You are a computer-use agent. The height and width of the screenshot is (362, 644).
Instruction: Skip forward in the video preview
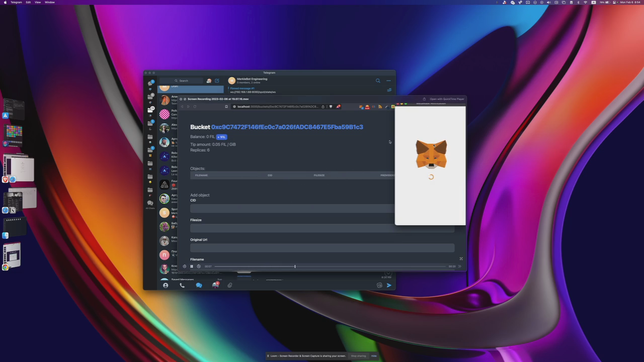click(x=199, y=266)
